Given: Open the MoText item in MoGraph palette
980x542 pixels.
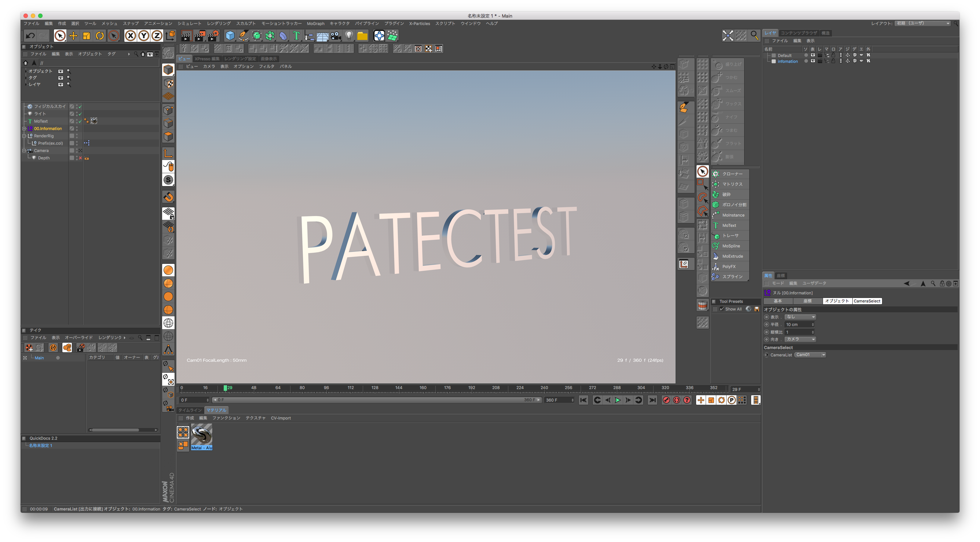Looking at the screenshot, I should click(729, 225).
